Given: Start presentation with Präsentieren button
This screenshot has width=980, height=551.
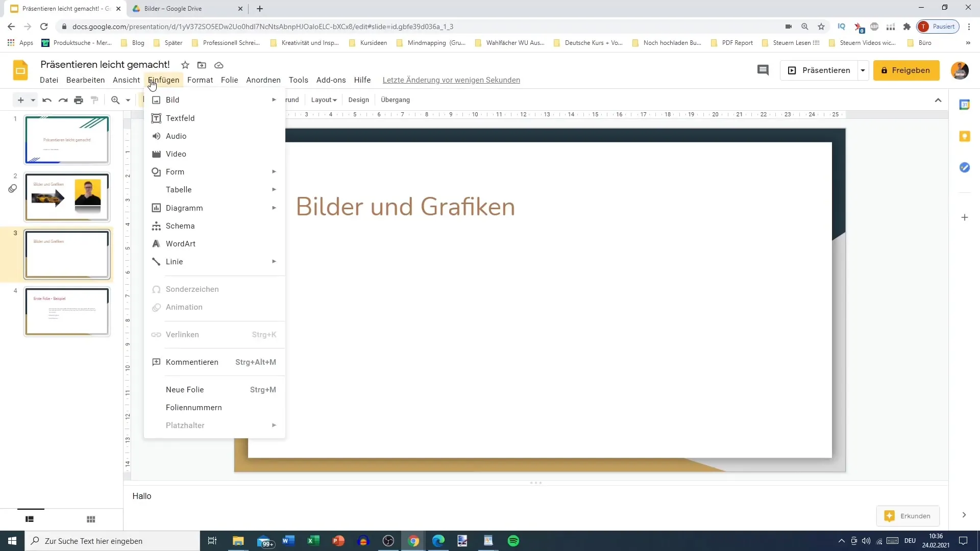Looking at the screenshot, I should coord(819,70).
